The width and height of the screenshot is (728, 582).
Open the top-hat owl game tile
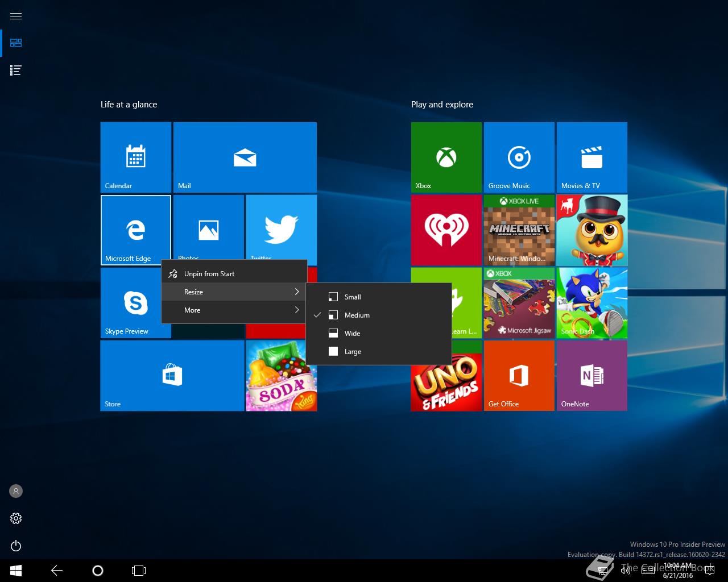pyautogui.click(x=592, y=230)
